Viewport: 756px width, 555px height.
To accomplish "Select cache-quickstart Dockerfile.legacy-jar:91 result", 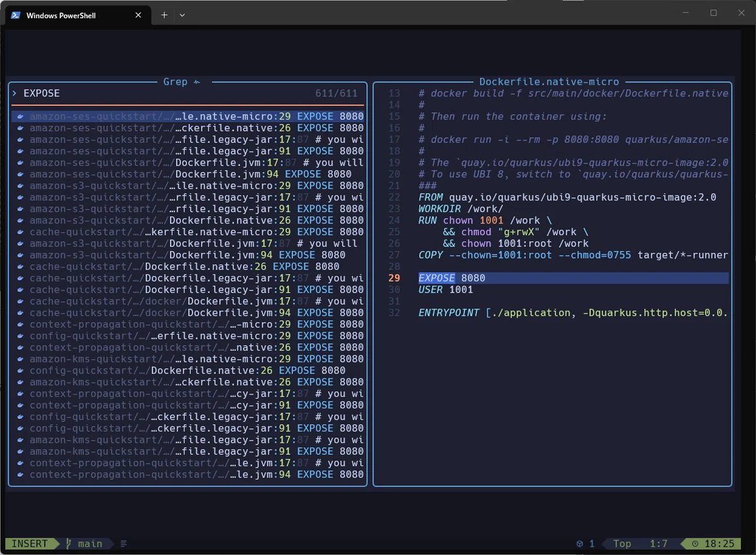I will (x=188, y=290).
